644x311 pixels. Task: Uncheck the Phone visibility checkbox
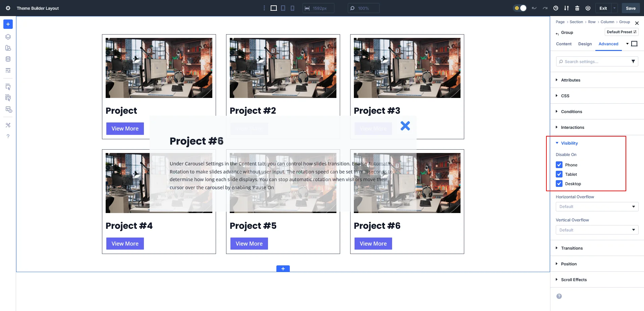click(559, 165)
